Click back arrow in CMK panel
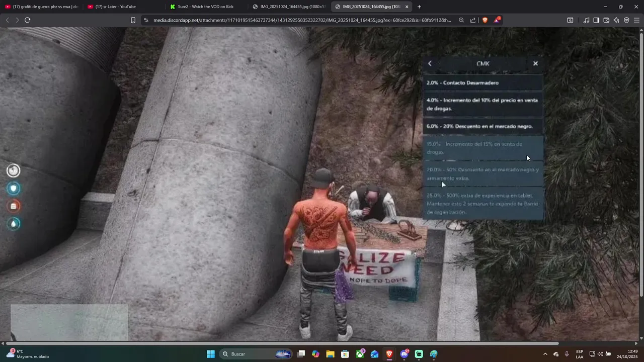Screen dimensions: 644x362 click(430, 63)
